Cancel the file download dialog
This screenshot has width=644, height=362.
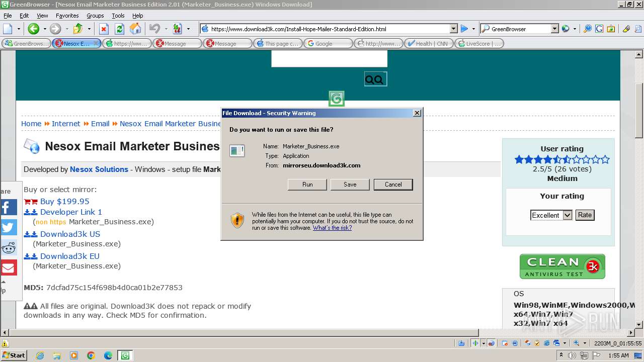tap(393, 185)
